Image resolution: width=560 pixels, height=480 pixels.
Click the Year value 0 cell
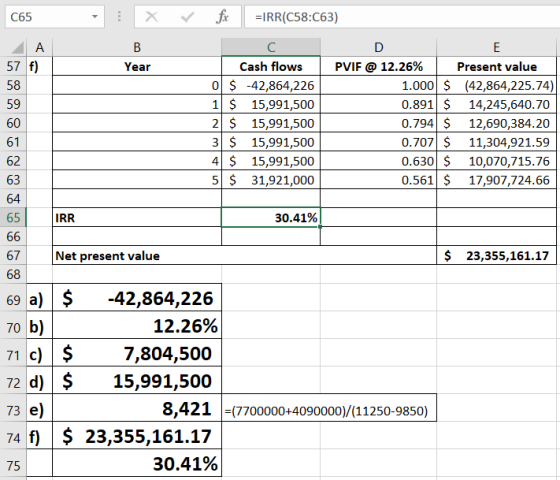pyautogui.click(x=137, y=85)
